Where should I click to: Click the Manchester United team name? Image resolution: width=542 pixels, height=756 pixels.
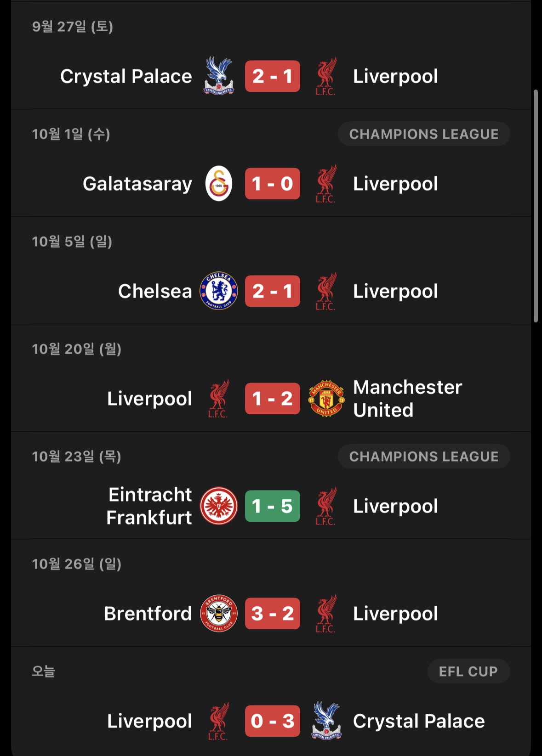[x=407, y=399]
